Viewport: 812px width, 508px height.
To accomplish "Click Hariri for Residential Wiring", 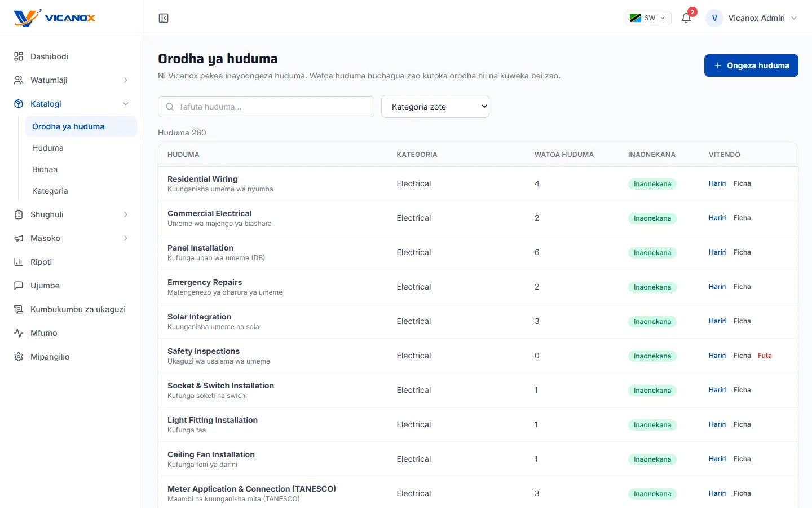I will point(717,183).
